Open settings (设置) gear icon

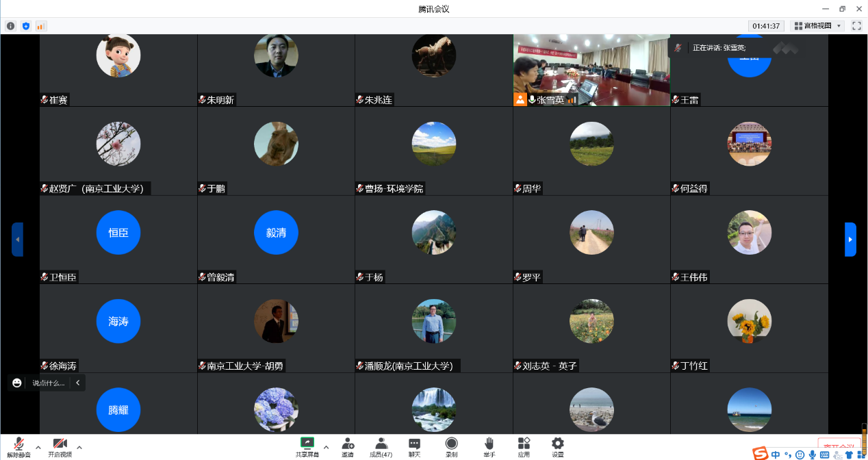point(558,446)
